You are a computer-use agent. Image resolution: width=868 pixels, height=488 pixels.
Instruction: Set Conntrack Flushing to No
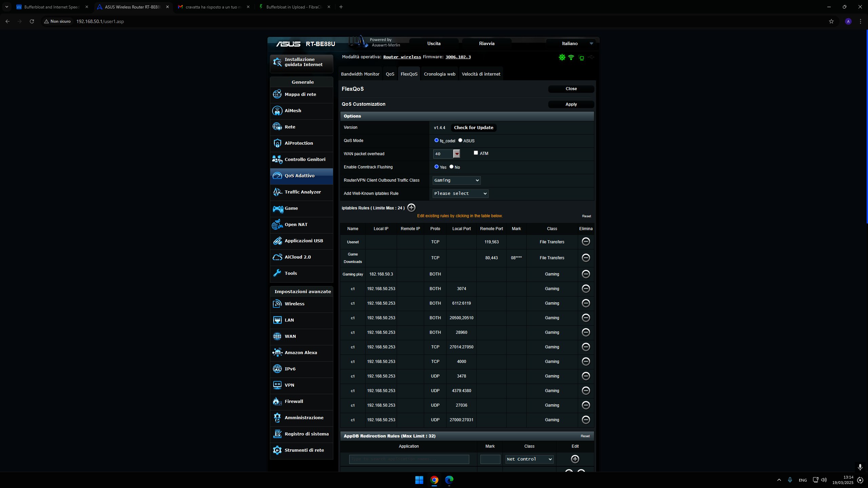click(451, 167)
